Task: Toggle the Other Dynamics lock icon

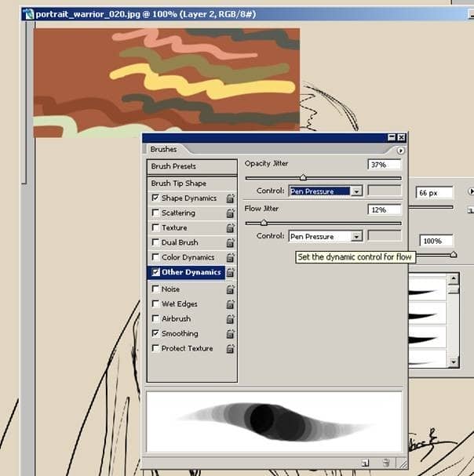Action: [230, 273]
